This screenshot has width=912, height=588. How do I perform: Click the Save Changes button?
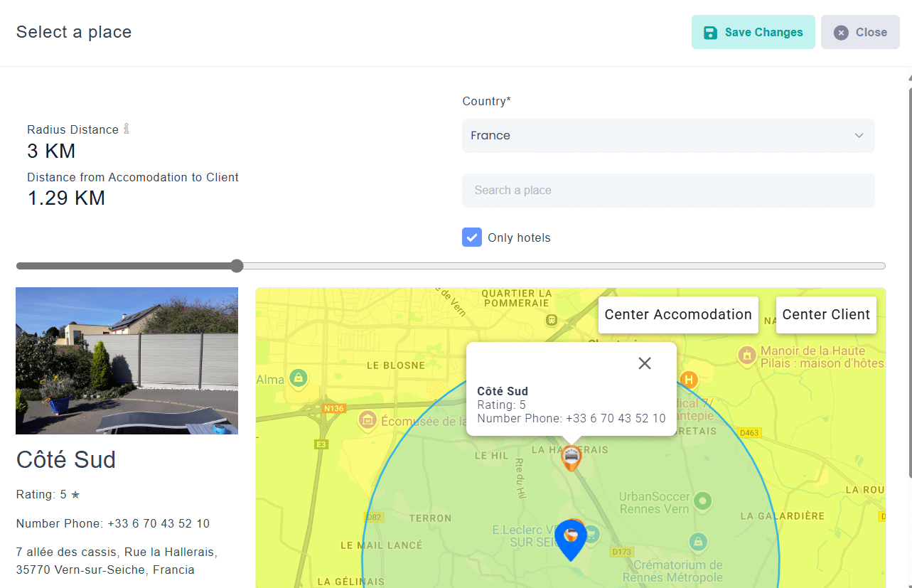(x=753, y=32)
